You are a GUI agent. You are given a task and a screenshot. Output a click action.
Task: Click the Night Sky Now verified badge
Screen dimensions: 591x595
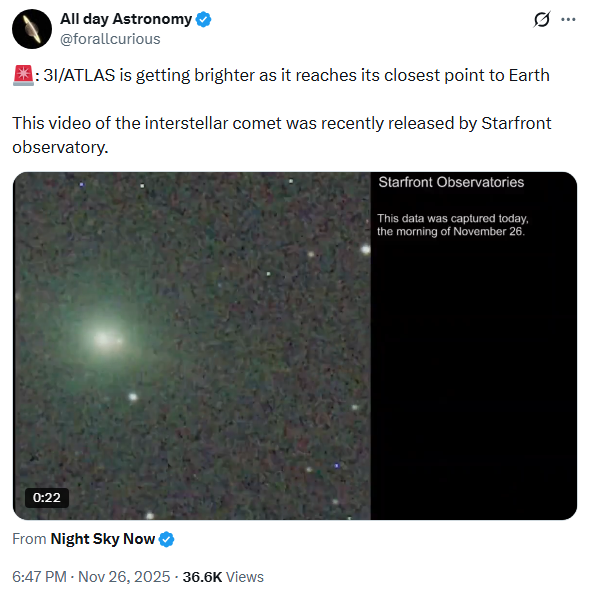[166, 539]
